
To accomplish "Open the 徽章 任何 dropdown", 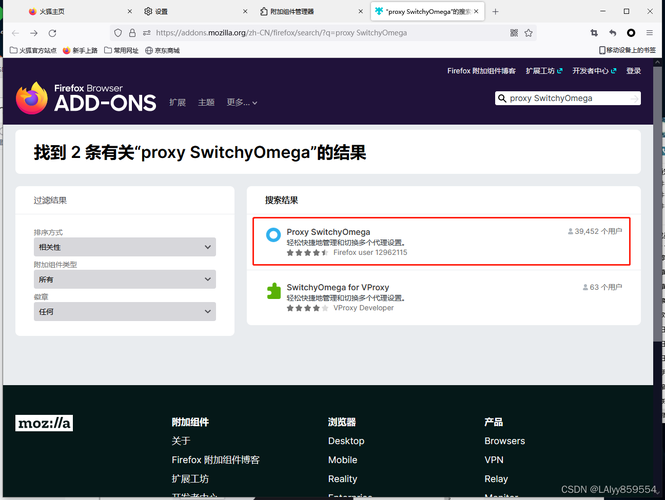I will pos(125,311).
